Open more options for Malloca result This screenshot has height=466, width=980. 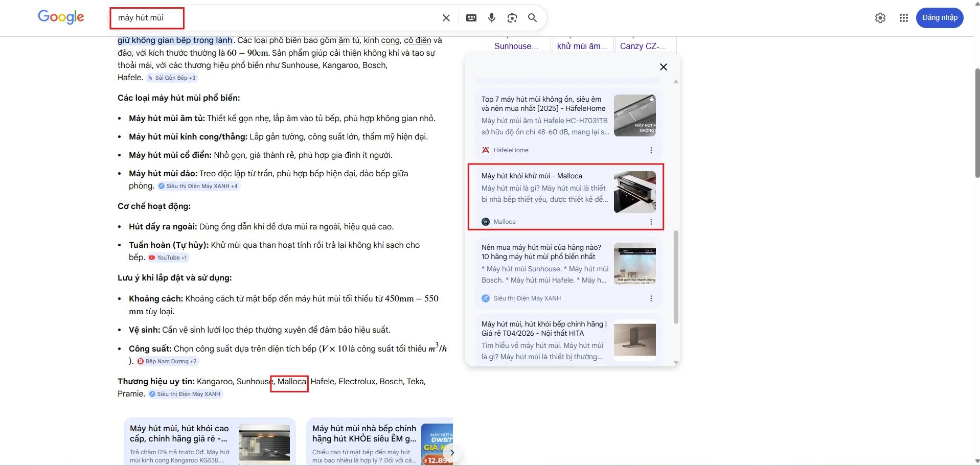651,222
